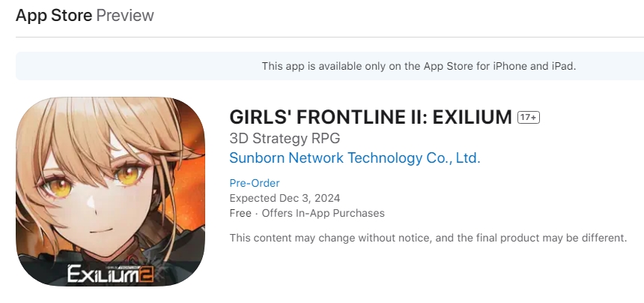The width and height of the screenshot is (644, 303).
Task: Click the Preview label in the header
Action: pyautogui.click(x=125, y=15)
